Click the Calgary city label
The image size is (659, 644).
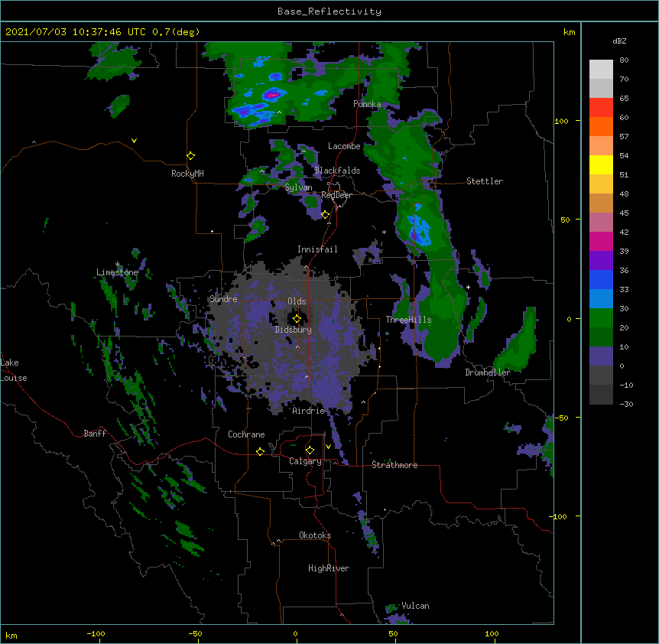305,461
